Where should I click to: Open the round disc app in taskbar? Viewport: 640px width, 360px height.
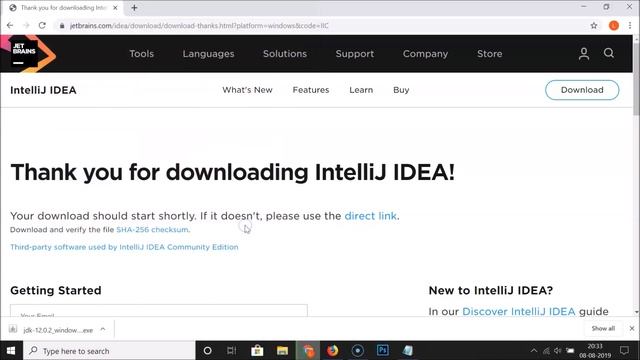coord(358,351)
